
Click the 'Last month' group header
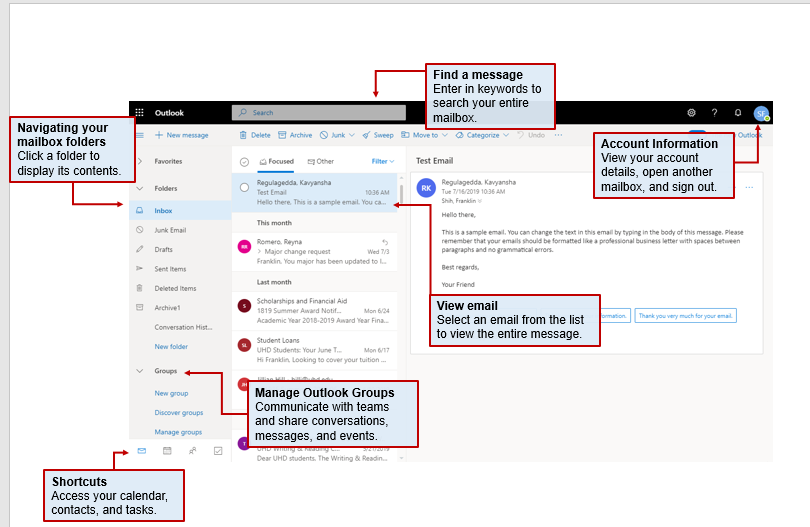pos(274,282)
